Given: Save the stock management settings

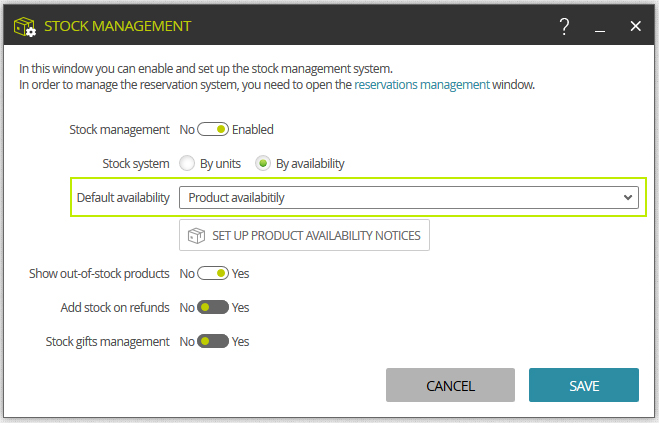Looking at the screenshot, I should coord(584,385).
